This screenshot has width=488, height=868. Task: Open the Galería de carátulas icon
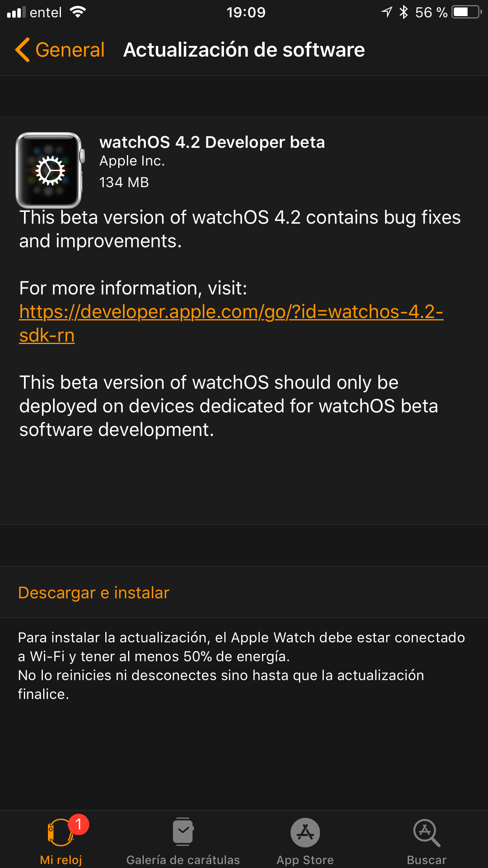click(x=183, y=832)
